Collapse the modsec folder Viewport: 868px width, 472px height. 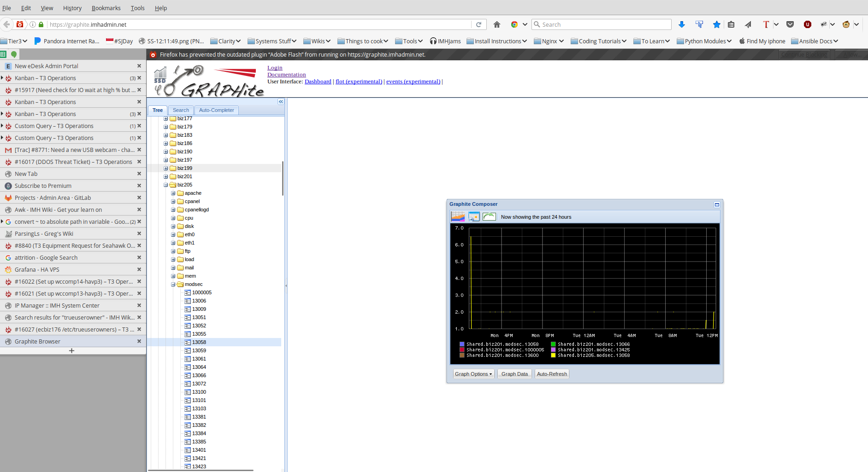click(x=173, y=285)
